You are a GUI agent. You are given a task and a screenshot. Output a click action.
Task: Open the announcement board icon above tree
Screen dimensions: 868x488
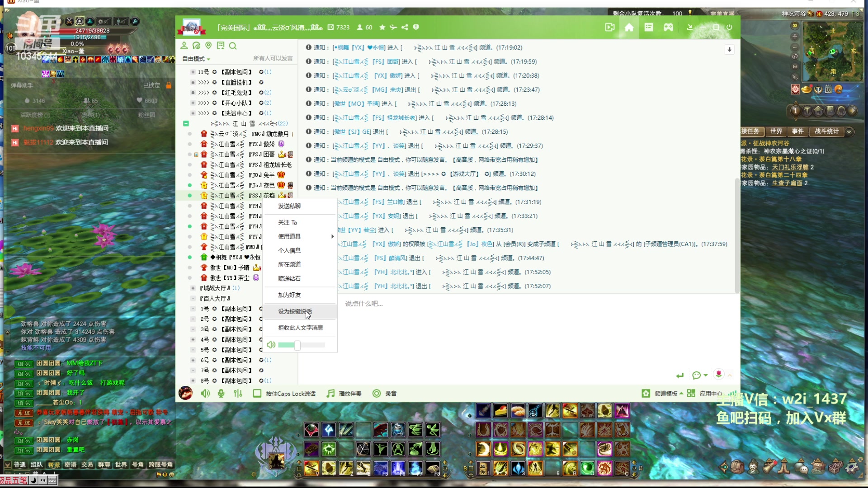click(x=221, y=46)
